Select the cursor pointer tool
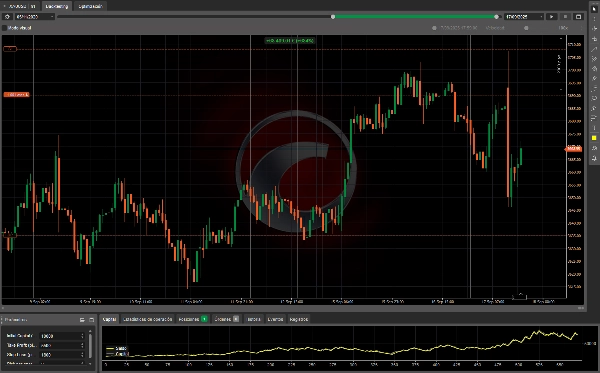This screenshot has height=373, width=600. (x=594, y=9)
